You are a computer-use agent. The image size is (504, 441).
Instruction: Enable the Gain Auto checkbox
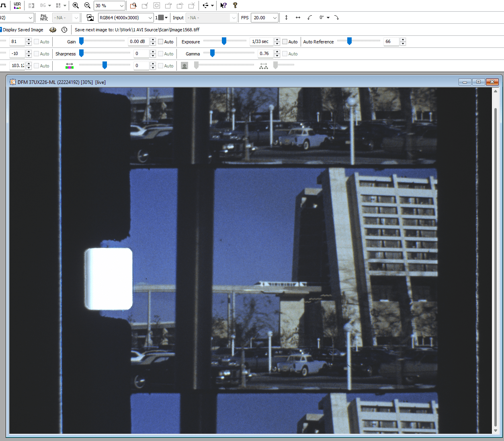(x=161, y=42)
